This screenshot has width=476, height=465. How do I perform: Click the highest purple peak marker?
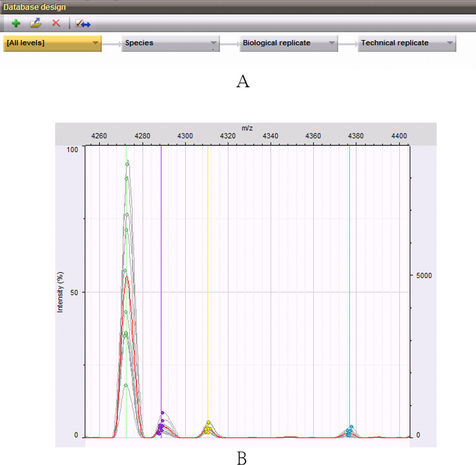click(x=163, y=413)
